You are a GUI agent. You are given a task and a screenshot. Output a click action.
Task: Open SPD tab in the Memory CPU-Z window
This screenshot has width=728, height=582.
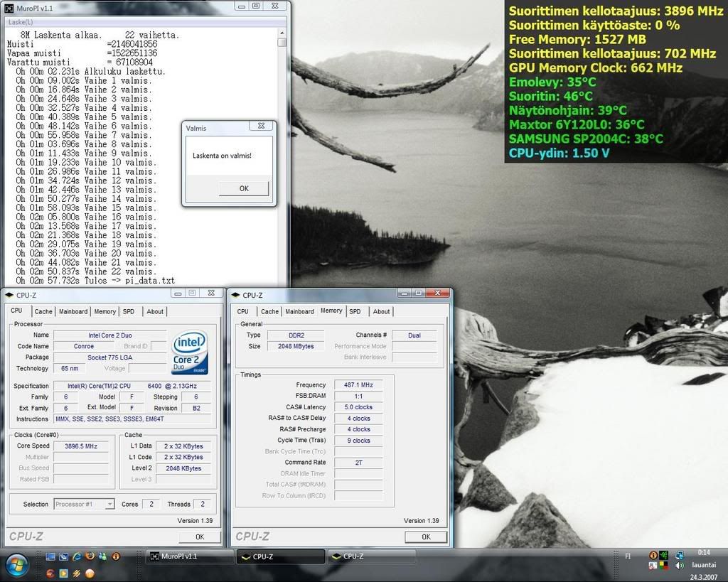coord(355,311)
